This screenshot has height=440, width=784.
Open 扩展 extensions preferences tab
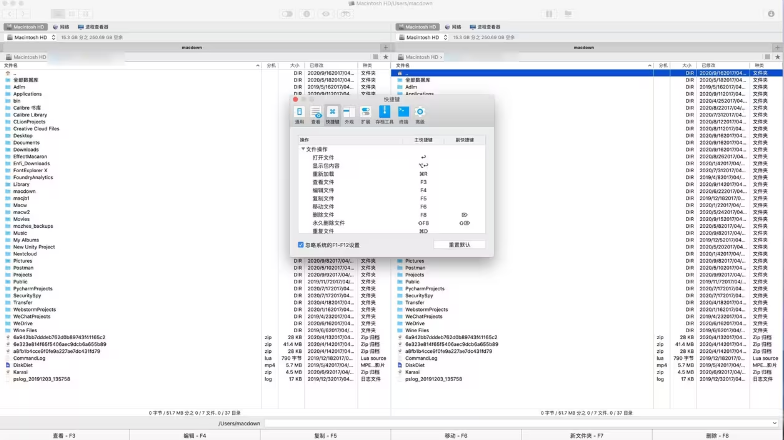tap(366, 114)
